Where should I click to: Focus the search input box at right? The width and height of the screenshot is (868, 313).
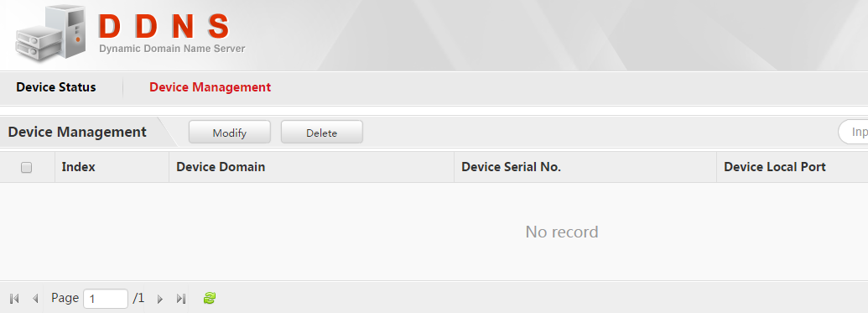click(853, 133)
